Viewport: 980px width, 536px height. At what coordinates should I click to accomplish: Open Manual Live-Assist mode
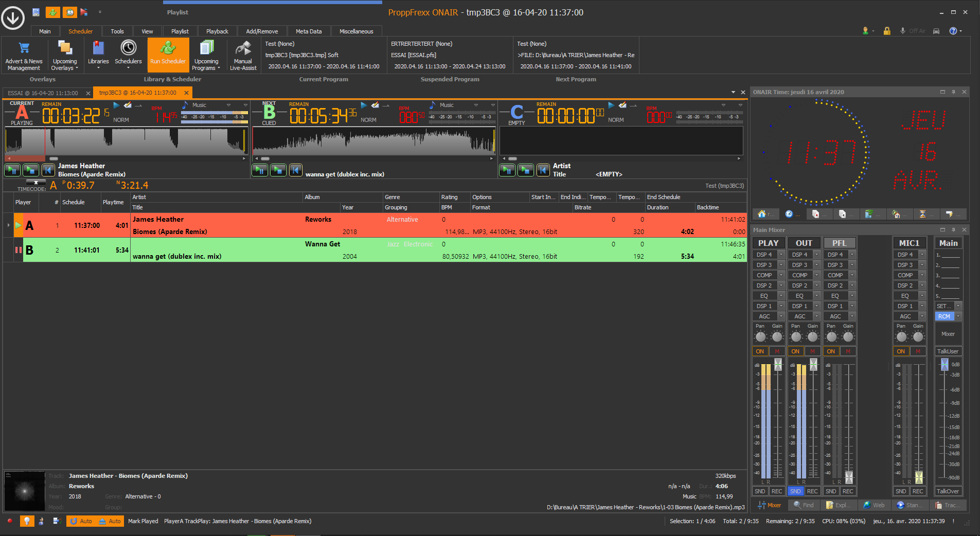pos(243,56)
